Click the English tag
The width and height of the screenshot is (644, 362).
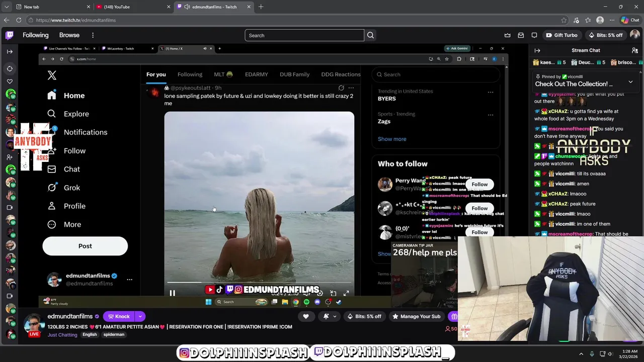(x=90, y=335)
